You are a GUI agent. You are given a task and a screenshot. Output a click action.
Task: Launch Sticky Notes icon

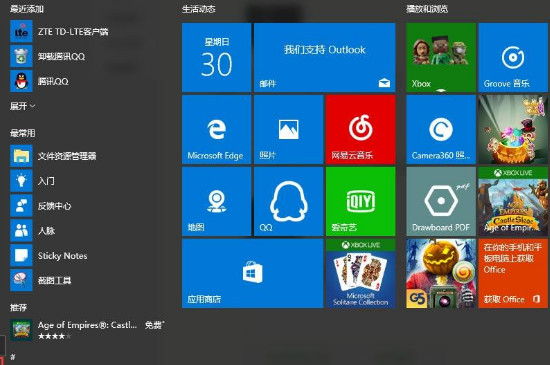pos(21,256)
